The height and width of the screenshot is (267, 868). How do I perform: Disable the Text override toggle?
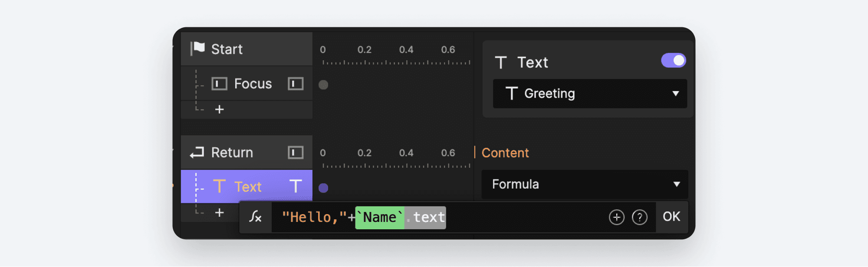(673, 60)
